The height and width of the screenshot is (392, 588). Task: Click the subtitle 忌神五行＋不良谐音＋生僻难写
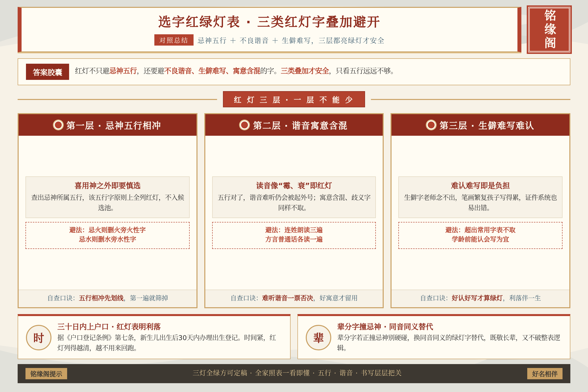click(291, 40)
